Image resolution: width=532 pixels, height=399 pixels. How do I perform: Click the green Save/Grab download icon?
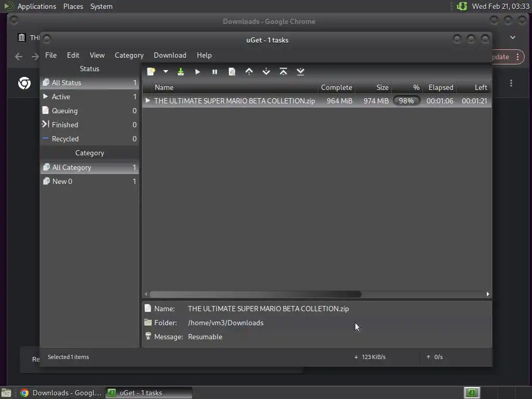(180, 72)
